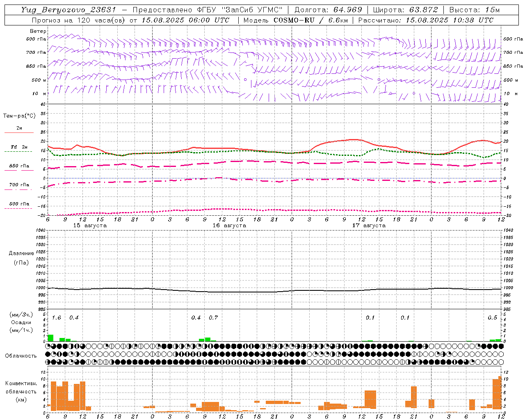This screenshot has width=525, height=420.
Task: Click the (км) unit in convective cloud label
Action: [x=21, y=399]
